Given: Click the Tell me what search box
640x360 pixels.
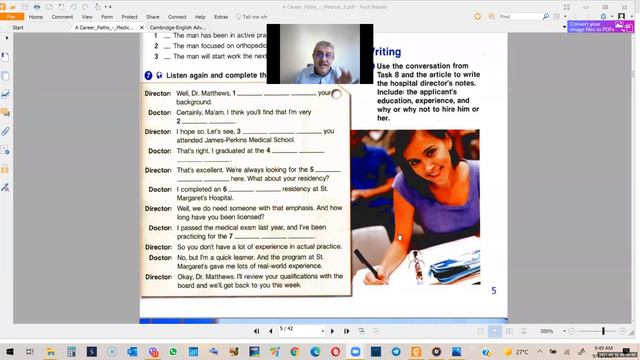Looking at the screenshot, I should click(x=251, y=17).
